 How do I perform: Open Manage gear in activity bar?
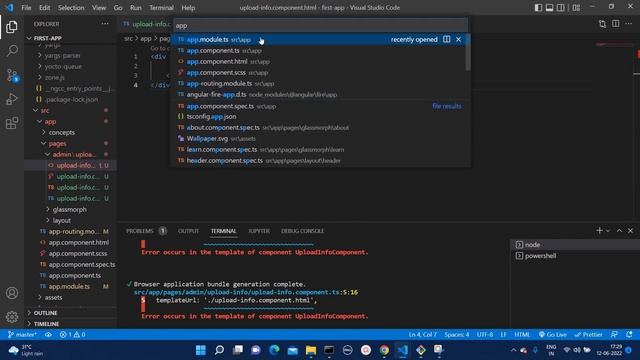coord(12,316)
